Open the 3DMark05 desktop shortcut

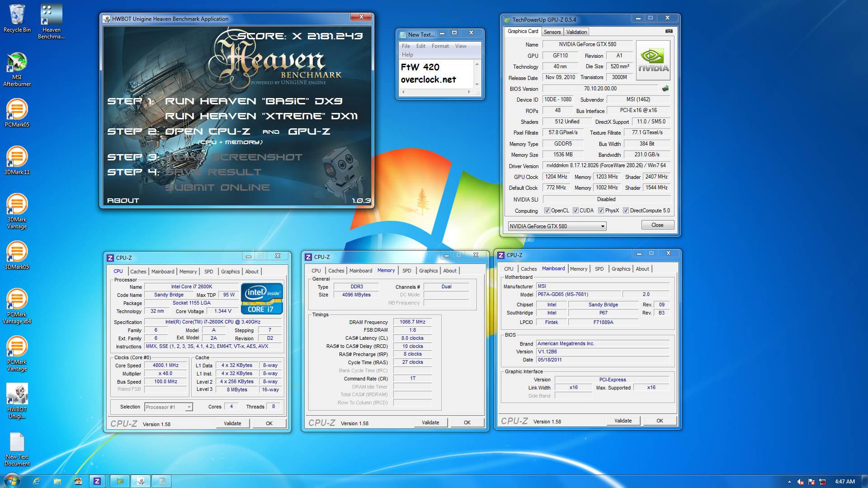(17, 255)
